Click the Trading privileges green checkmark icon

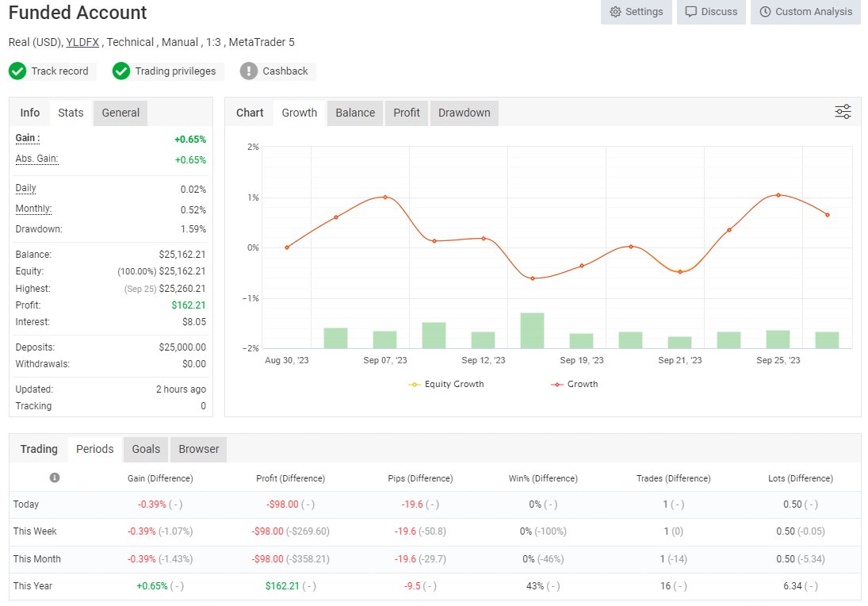point(121,71)
